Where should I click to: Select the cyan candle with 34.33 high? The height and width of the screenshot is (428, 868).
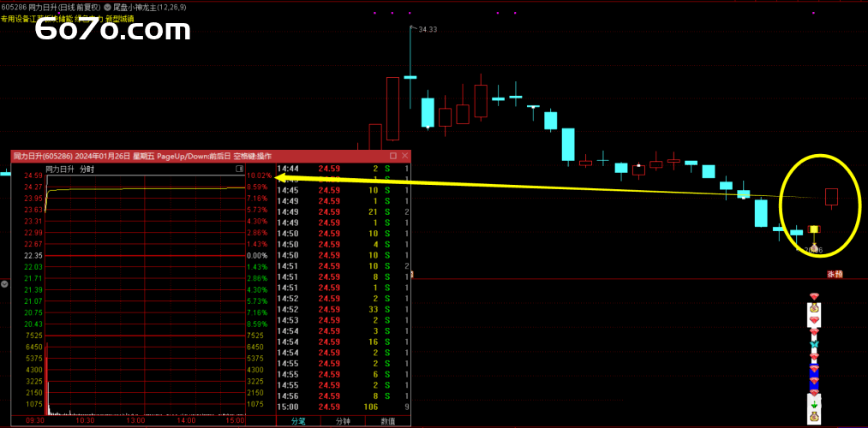tap(410, 77)
